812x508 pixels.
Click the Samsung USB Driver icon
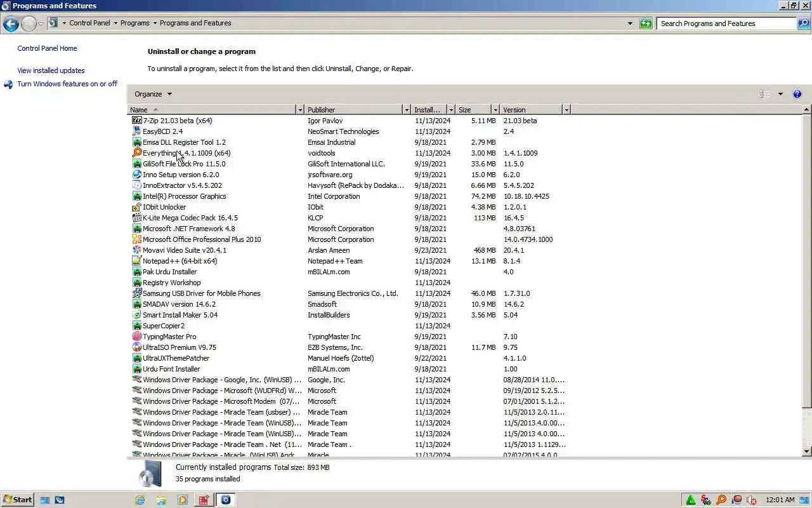[x=137, y=293]
